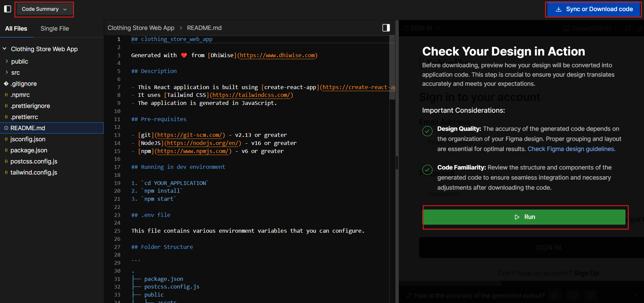644x303 pixels.
Task: Click the neutral face feedback icon
Action: tap(573, 296)
